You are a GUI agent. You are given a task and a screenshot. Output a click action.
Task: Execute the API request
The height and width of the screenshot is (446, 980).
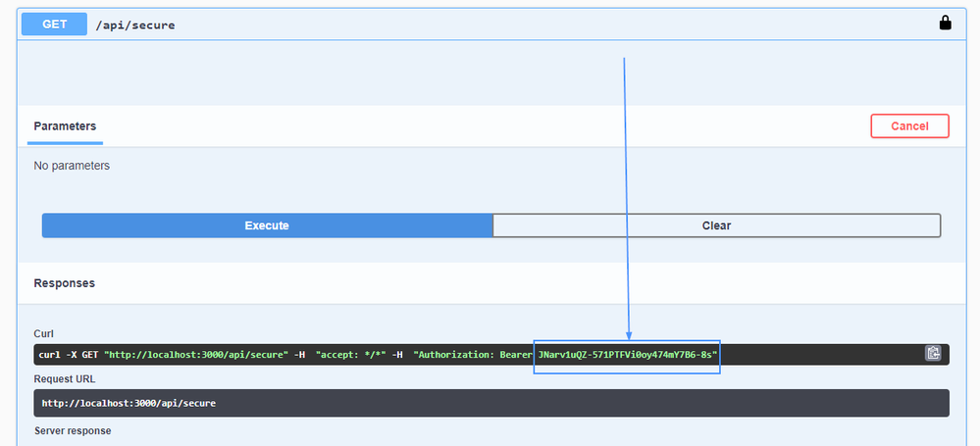coord(267,225)
